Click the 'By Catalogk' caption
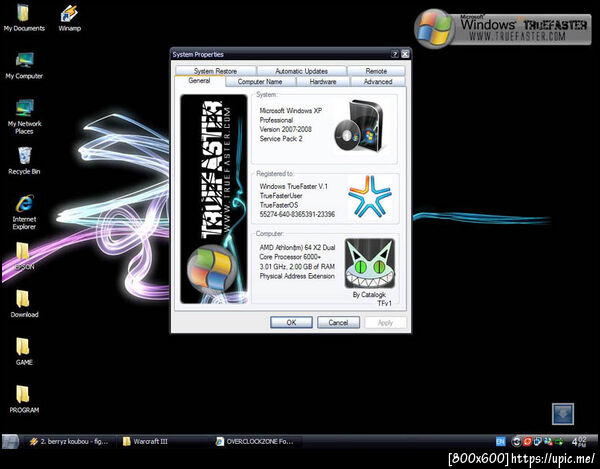The width and height of the screenshot is (600, 469). coord(369,295)
